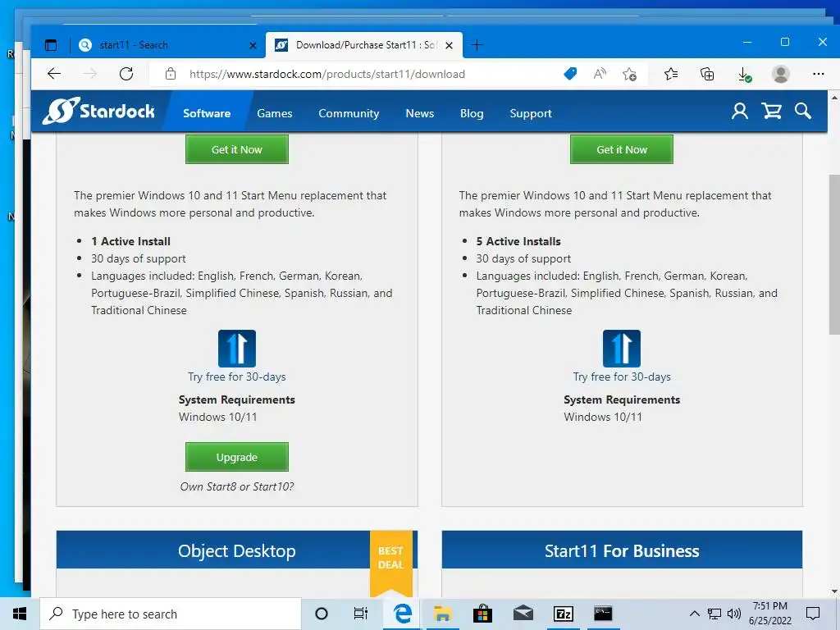Click the Object Desktop header

237,550
